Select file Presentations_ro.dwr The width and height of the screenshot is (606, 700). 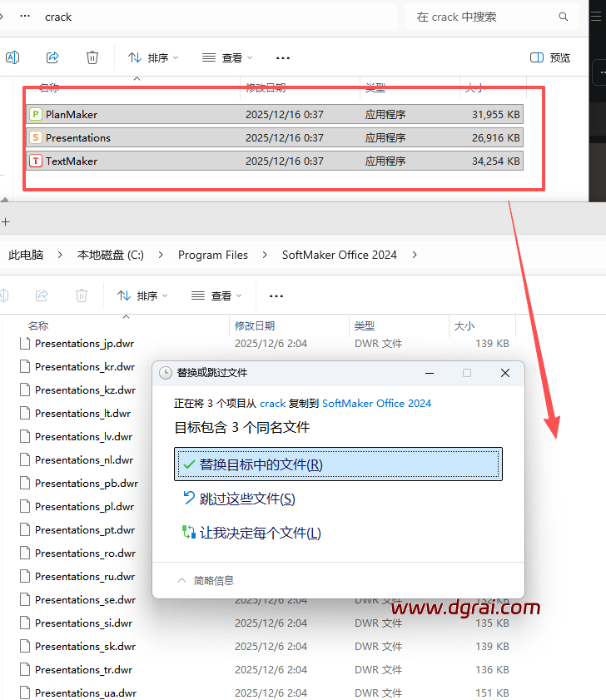(85, 553)
